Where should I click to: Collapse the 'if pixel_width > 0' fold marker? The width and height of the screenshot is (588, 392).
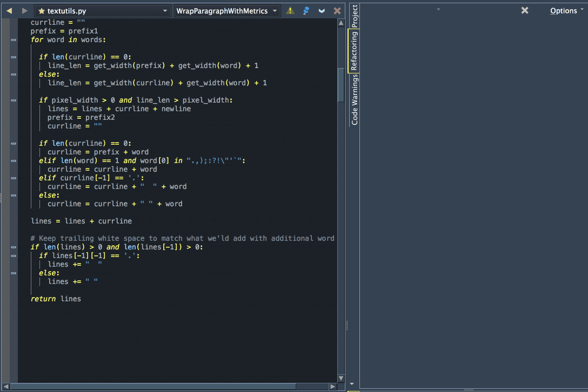(x=14, y=100)
